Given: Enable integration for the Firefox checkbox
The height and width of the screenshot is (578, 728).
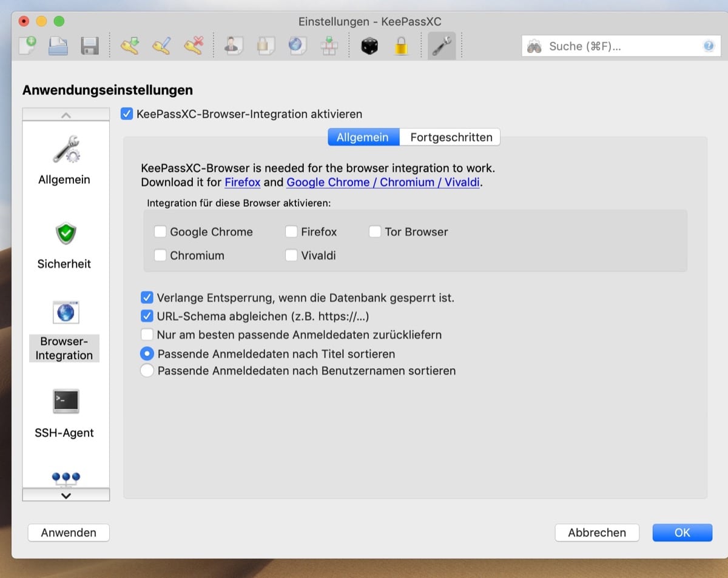Looking at the screenshot, I should pos(292,232).
